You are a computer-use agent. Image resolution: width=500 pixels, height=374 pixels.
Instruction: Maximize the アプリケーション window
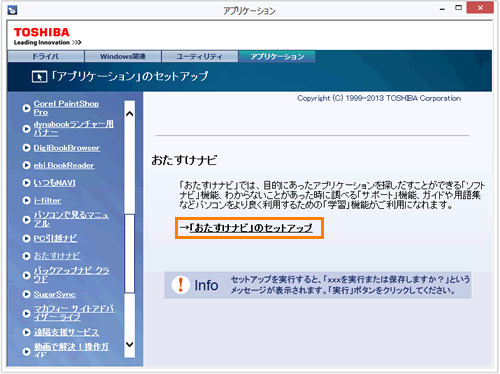[459, 8]
